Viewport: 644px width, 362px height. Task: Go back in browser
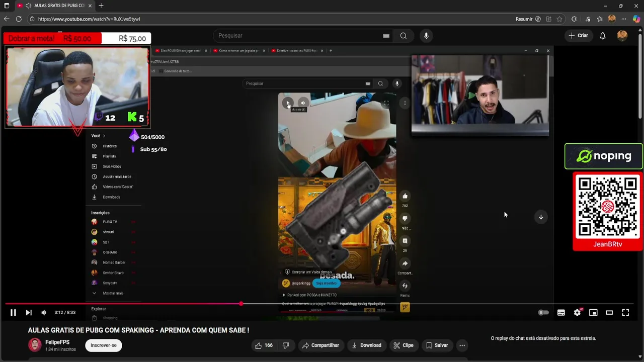[x=7, y=19]
